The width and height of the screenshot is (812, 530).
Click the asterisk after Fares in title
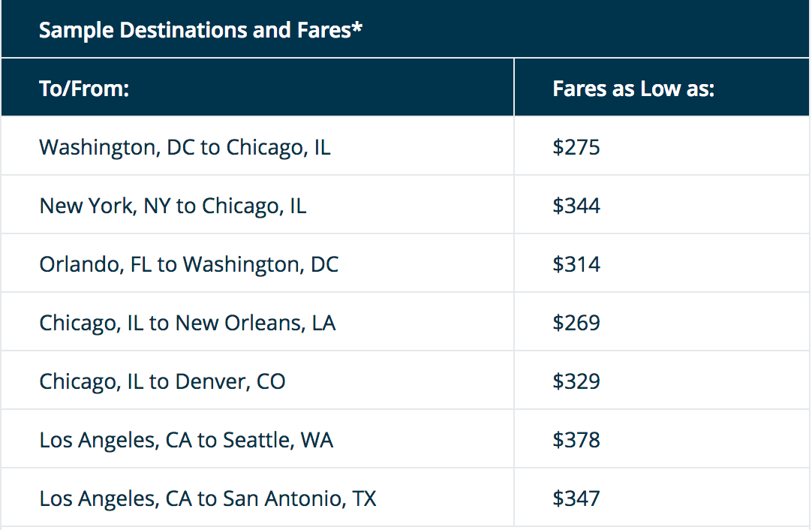pos(359,28)
